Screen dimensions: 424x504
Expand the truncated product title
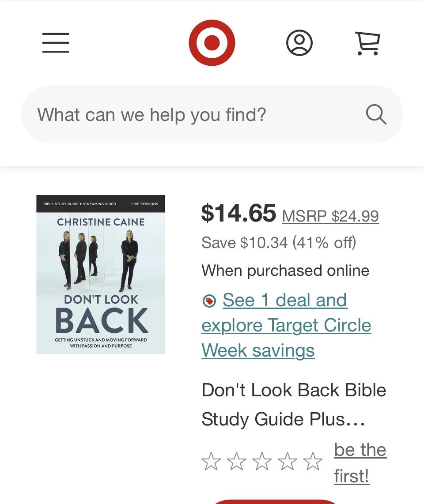click(293, 405)
